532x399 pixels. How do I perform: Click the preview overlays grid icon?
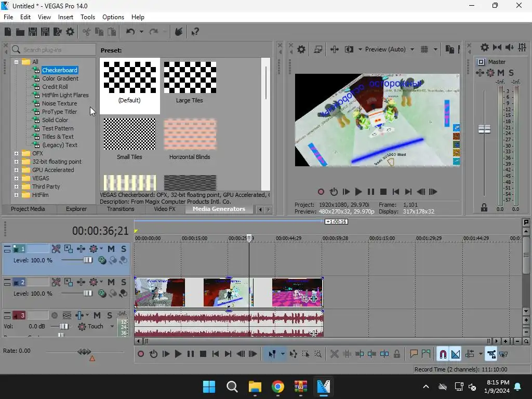coord(424,49)
